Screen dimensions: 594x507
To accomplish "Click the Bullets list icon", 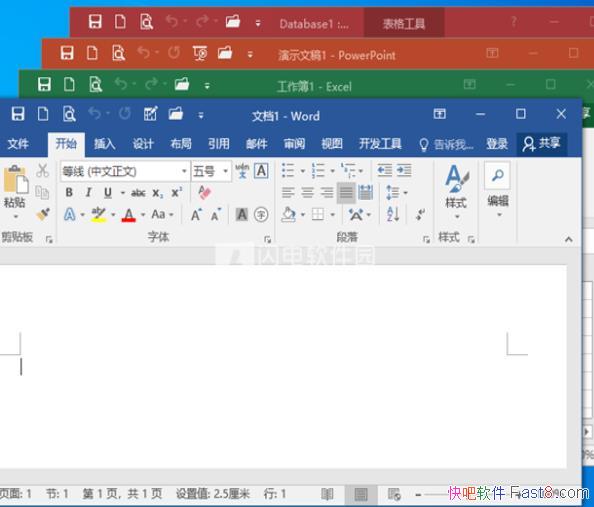I will pos(288,171).
